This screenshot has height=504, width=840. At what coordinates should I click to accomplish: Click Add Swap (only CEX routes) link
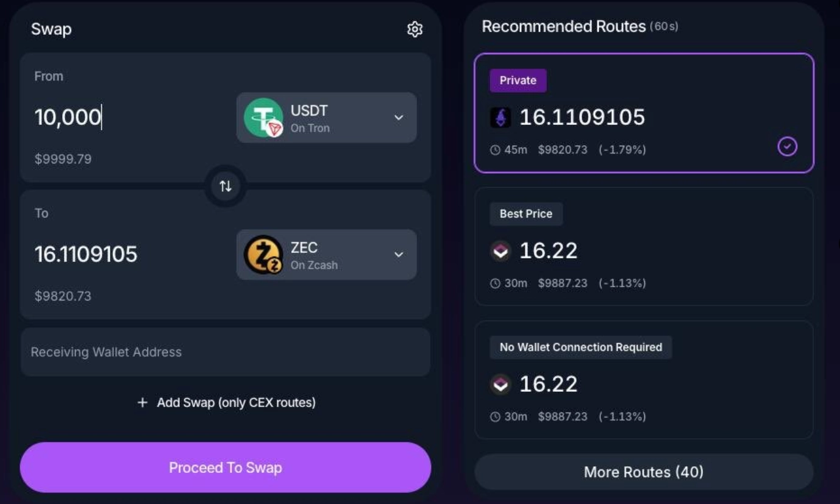pyautogui.click(x=236, y=402)
